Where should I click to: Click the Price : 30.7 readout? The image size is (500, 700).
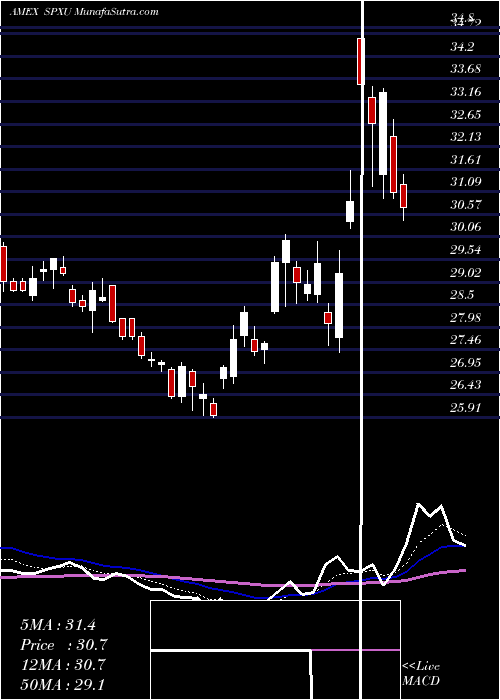(64, 645)
